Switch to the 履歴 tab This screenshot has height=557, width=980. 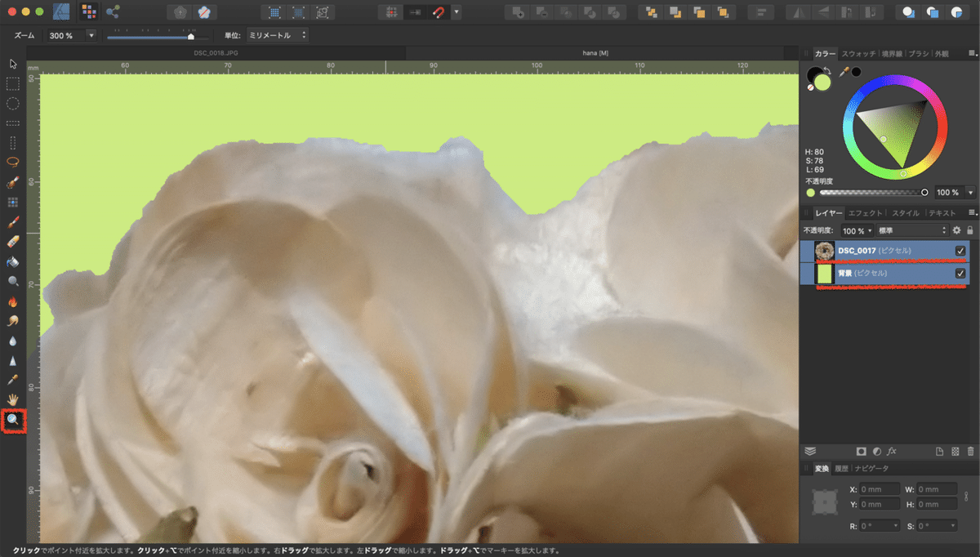(841, 469)
